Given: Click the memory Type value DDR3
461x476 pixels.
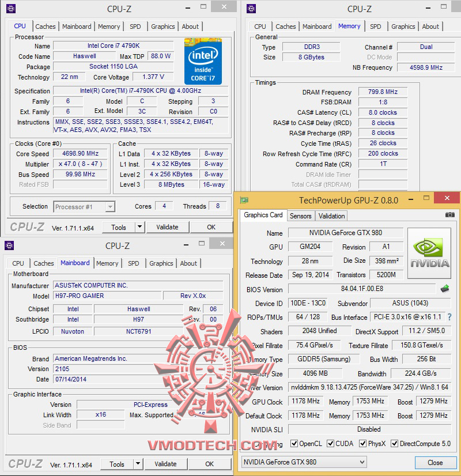Looking at the screenshot, I should [x=311, y=47].
